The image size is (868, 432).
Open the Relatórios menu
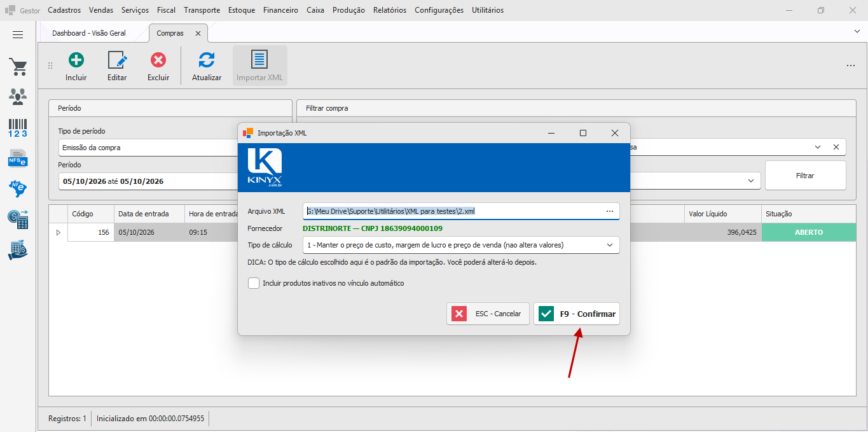(390, 10)
